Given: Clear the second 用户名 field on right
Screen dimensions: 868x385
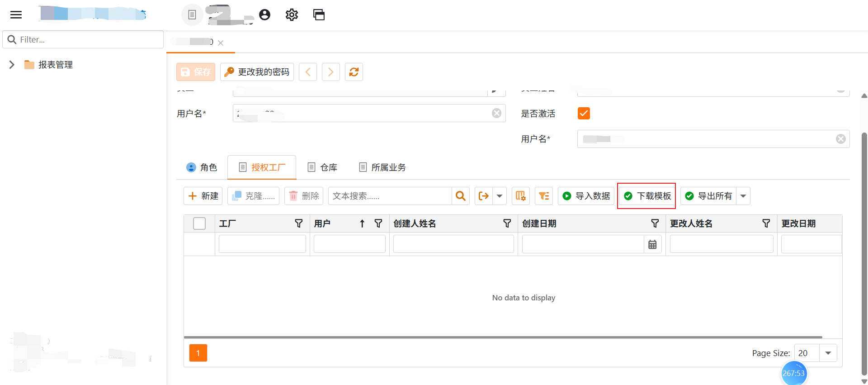Looking at the screenshot, I should pyautogui.click(x=841, y=139).
